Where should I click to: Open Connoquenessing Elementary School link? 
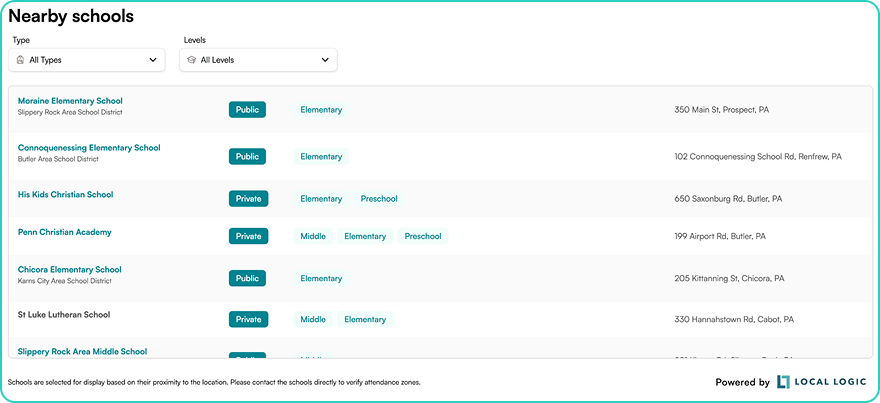pos(89,148)
